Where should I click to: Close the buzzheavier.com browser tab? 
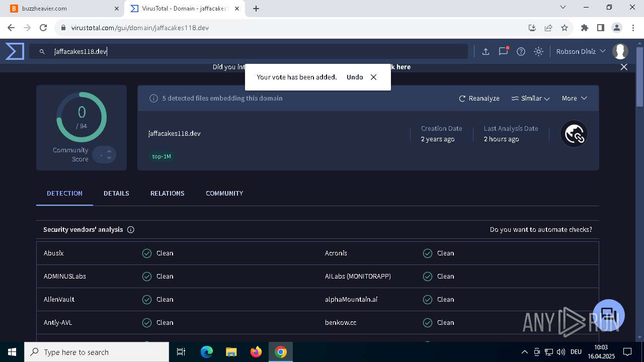[116, 9]
